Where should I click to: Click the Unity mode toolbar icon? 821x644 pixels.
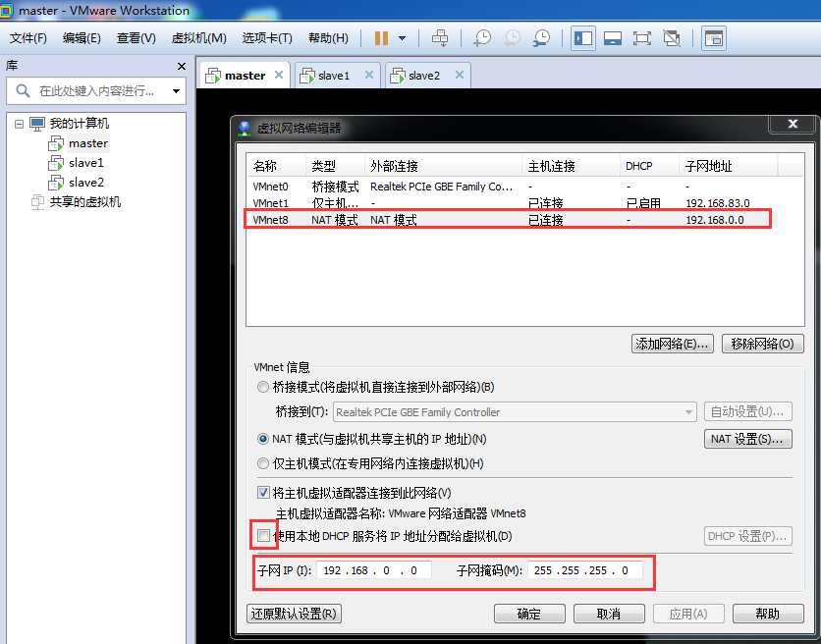(x=672, y=38)
